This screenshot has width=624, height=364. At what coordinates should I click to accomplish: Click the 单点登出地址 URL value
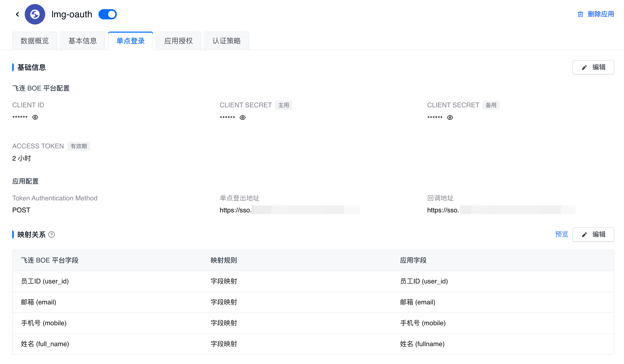pos(289,210)
